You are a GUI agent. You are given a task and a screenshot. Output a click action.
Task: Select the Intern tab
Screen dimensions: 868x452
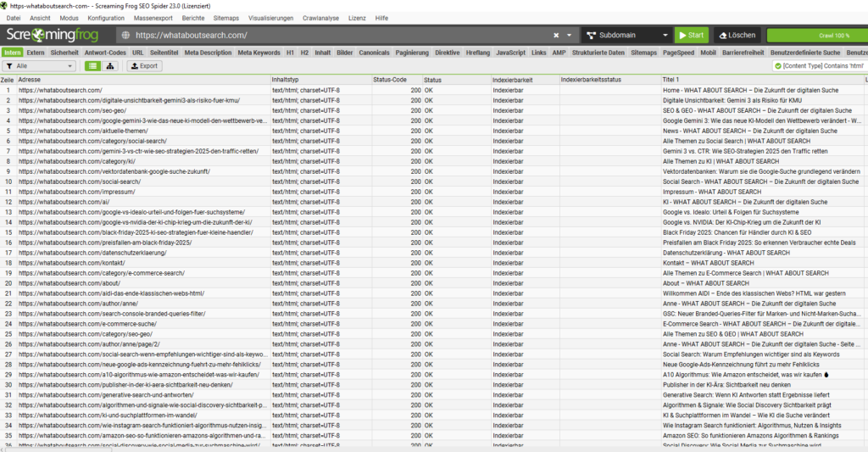click(12, 53)
